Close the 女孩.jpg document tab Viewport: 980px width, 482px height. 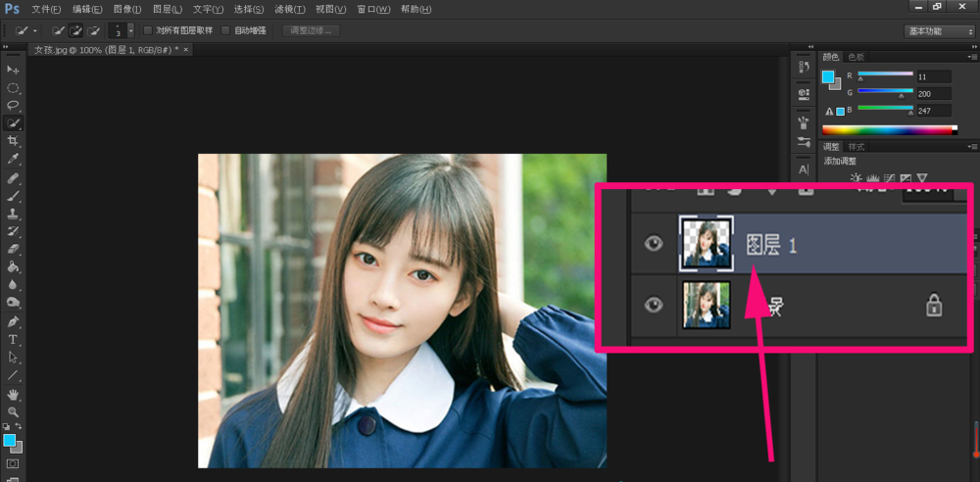[185, 49]
